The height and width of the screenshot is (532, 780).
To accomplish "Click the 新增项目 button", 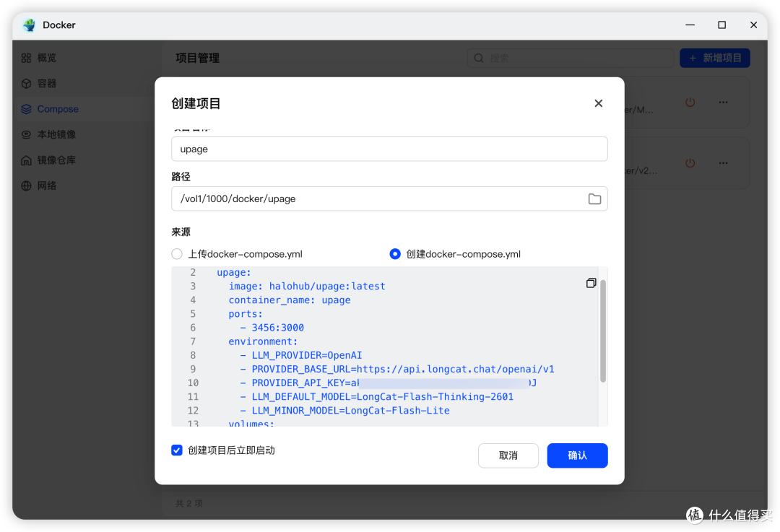I will click(x=715, y=58).
